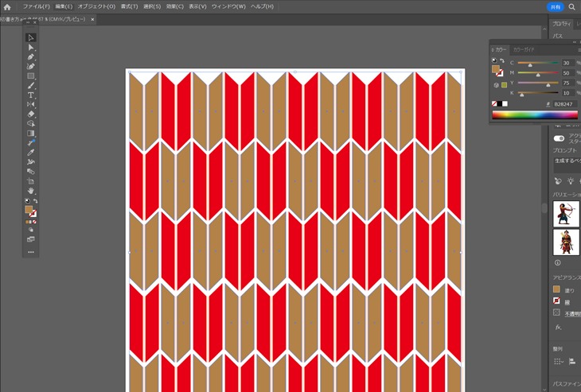Select the Hand tool
The height and width of the screenshot is (392, 581).
pos(31,190)
